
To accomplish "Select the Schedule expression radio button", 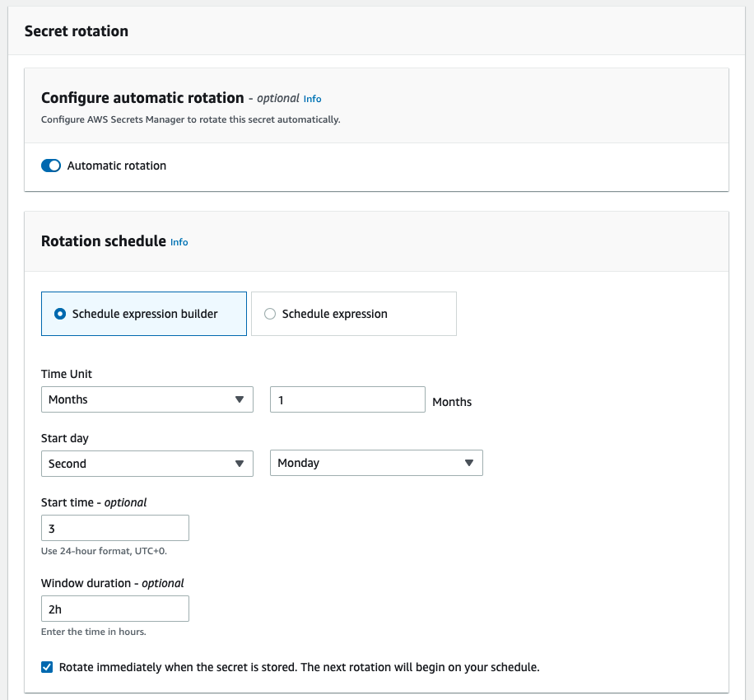I will (x=269, y=314).
